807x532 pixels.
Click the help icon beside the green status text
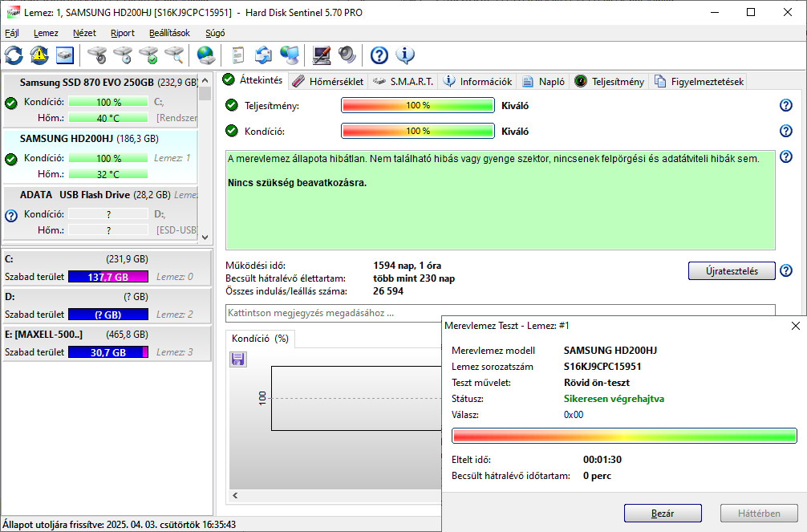click(786, 156)
